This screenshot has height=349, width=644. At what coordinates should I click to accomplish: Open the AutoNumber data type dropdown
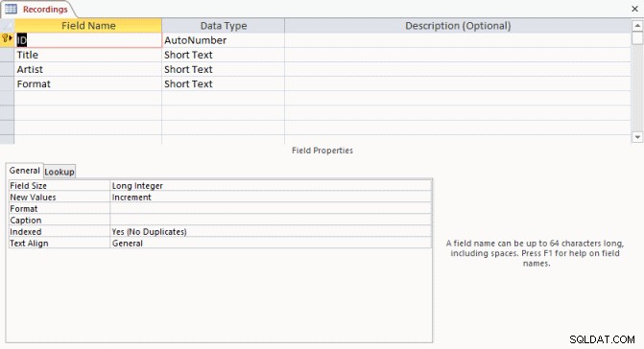tap(223, 40)
